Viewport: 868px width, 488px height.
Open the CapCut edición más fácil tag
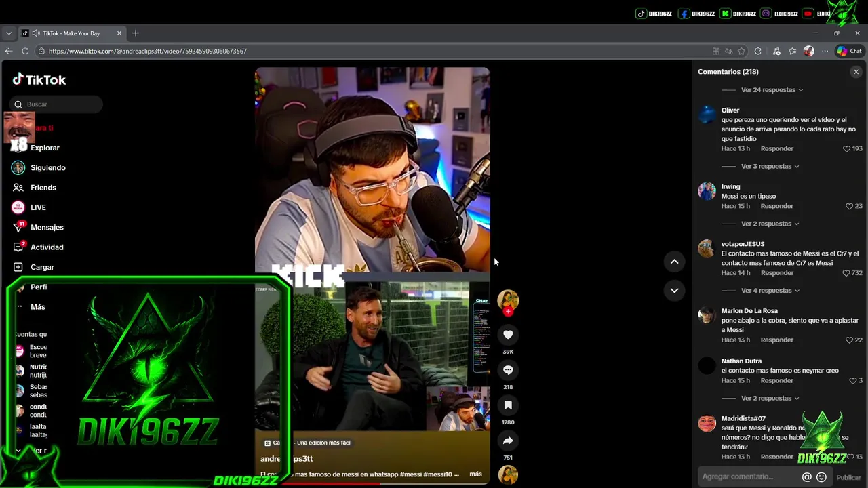[x=308, y=443]
